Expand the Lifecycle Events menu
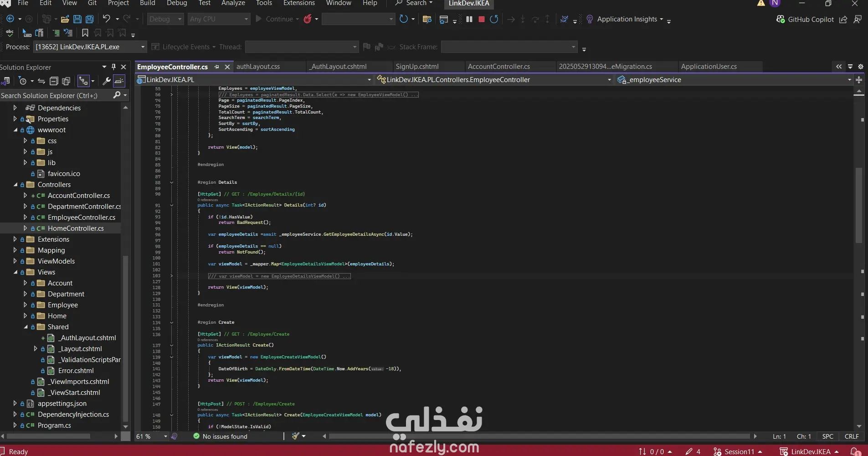 tap(184, 47)
